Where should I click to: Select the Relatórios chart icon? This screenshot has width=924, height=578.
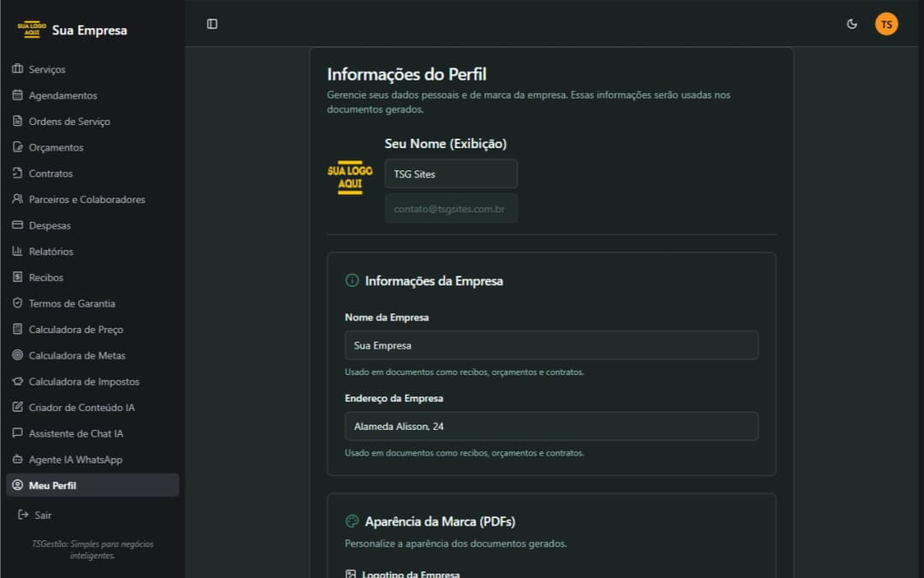click(x=17, y=251)
